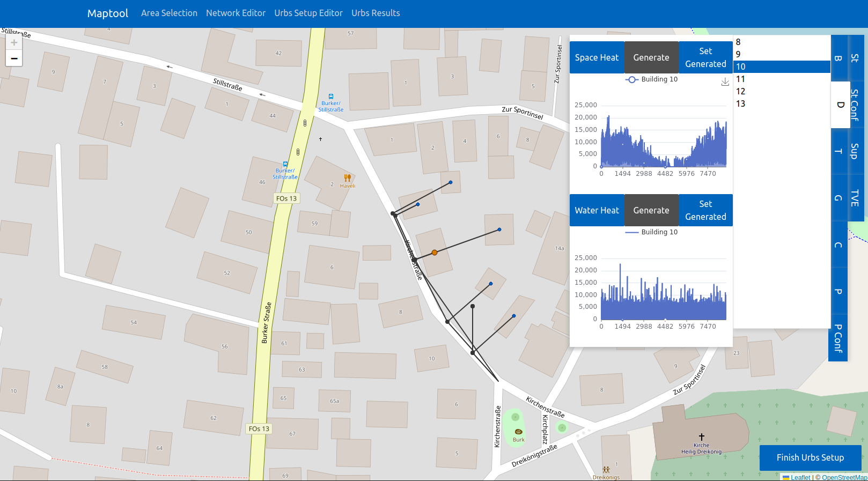The height and width of the screenshot is (481, 868).
Task: Click the Burk bakery map icon
Action: pos(518,432)
